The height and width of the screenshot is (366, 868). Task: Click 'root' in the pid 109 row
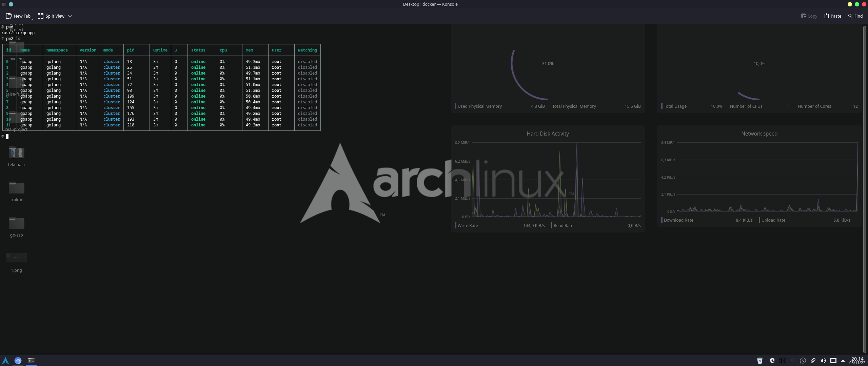tap(276, 96)
